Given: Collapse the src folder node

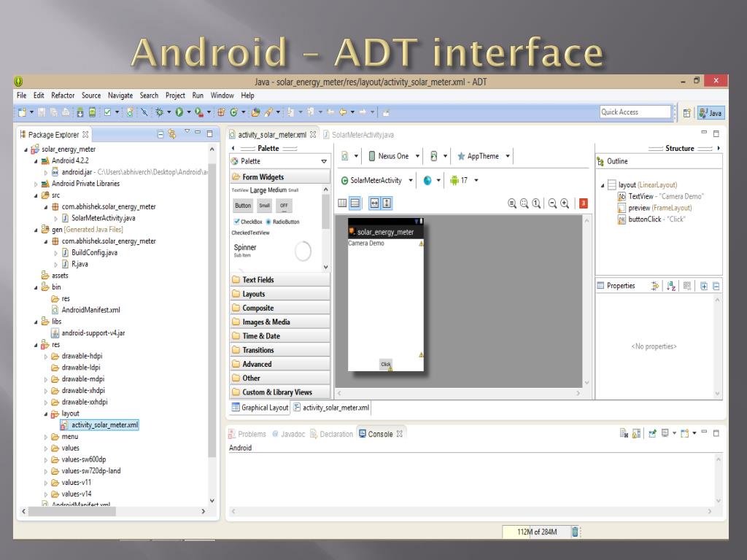Looking at the screenshot, I should coord(36,195).
